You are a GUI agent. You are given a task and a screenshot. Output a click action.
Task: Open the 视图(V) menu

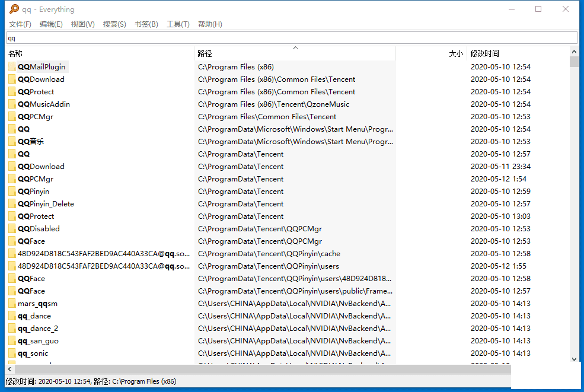82,24
